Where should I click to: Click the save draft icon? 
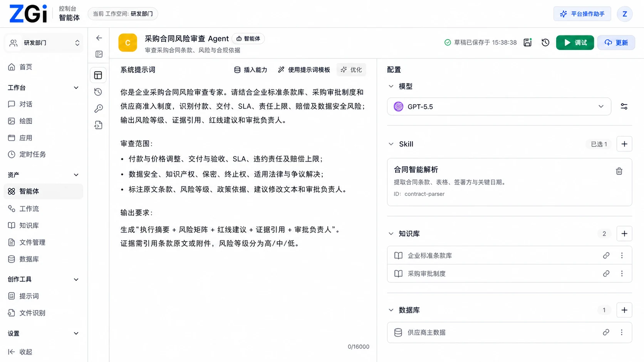pyautogui.click(x=528, y=42)
